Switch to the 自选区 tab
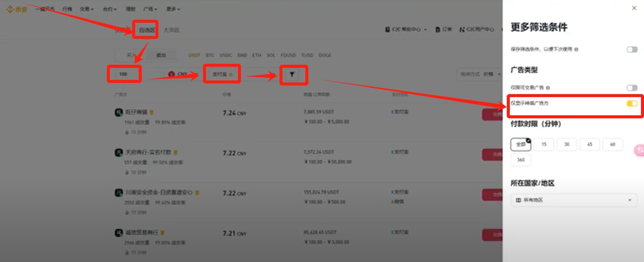 point(146,30)
